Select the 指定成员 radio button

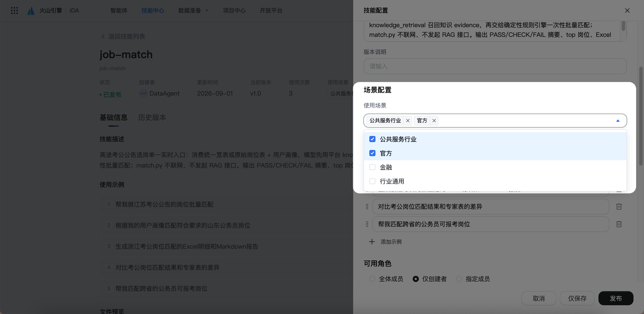(459, 279)
